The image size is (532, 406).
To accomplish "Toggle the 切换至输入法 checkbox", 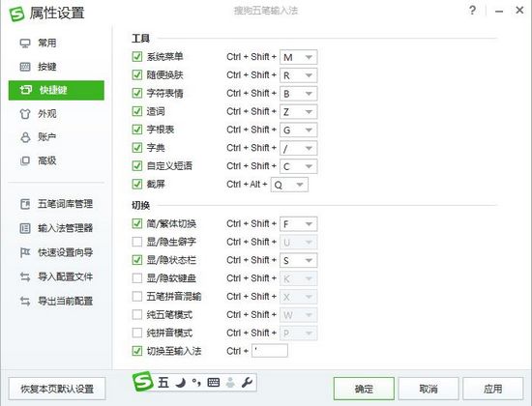I will click(x=137, y=351).
